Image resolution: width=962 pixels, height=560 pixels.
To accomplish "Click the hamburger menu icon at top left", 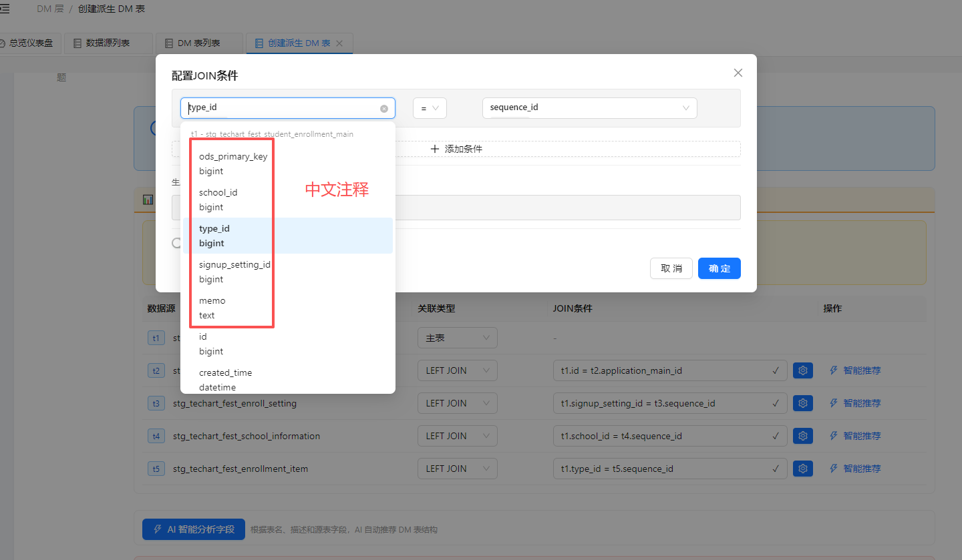I will [x=4, y=9].
